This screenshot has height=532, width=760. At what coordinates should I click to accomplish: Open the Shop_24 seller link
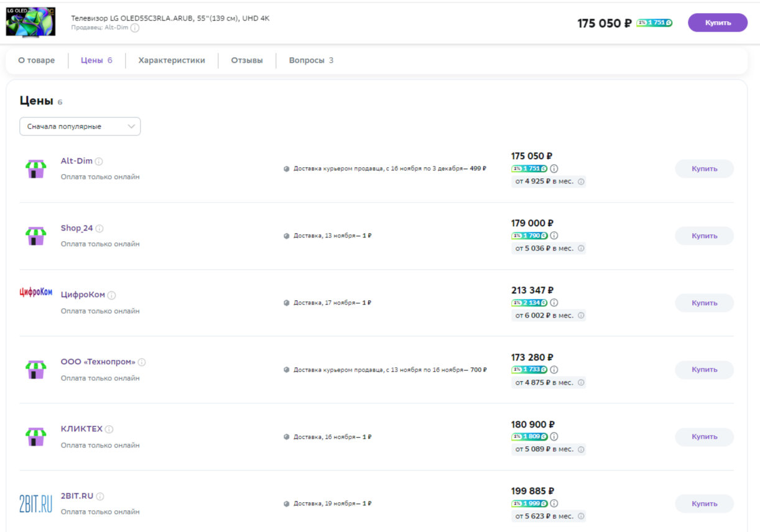coord(76,228)
